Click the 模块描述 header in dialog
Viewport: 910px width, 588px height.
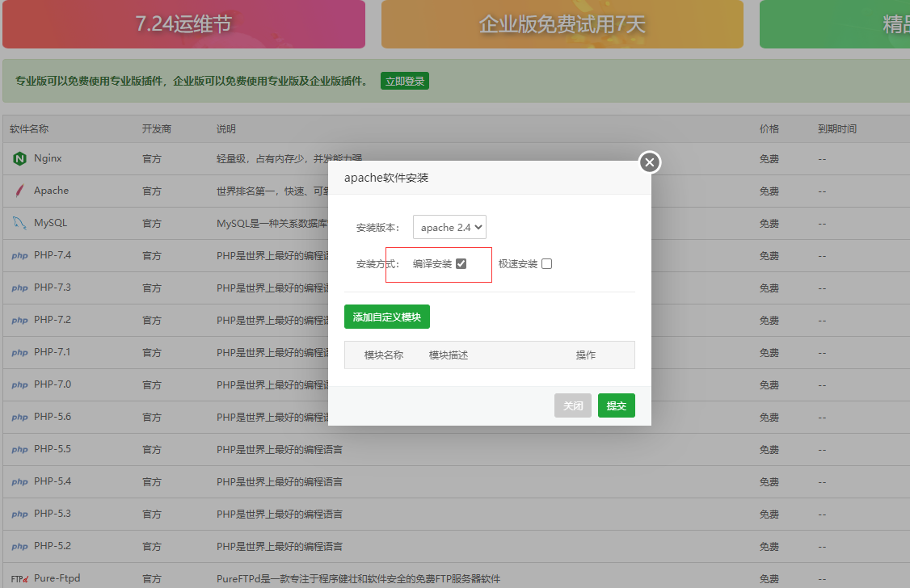coord(448,355)
